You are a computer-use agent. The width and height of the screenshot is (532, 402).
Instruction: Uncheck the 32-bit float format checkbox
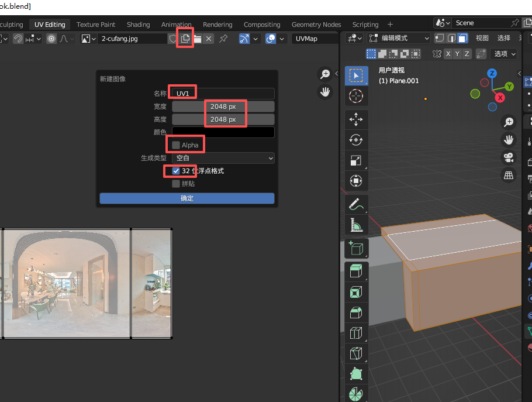[x=176, y=171]
